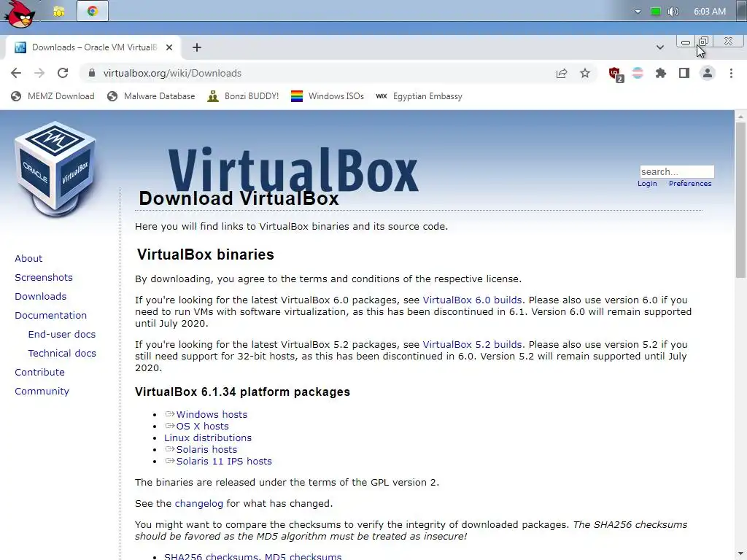
Task: Open About in the sidebar
Action: (x=28, y=258)
